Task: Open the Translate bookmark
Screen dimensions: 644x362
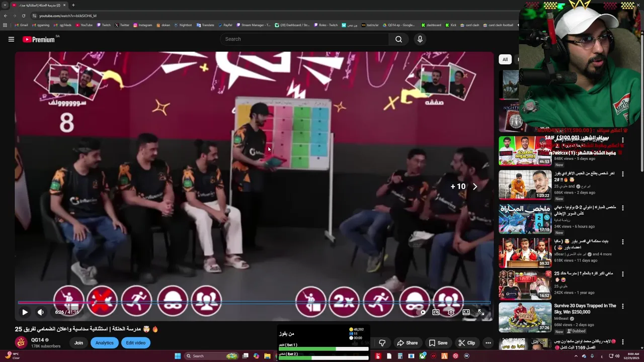Action: coord(205,25)
